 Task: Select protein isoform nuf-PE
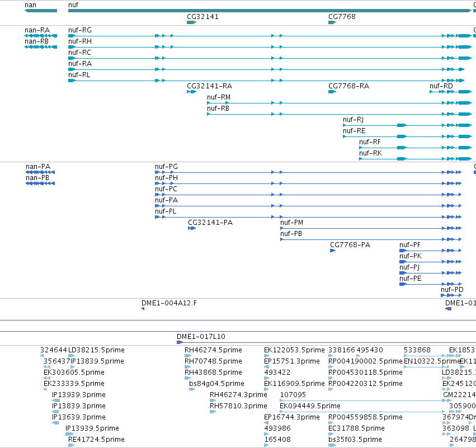411,279
